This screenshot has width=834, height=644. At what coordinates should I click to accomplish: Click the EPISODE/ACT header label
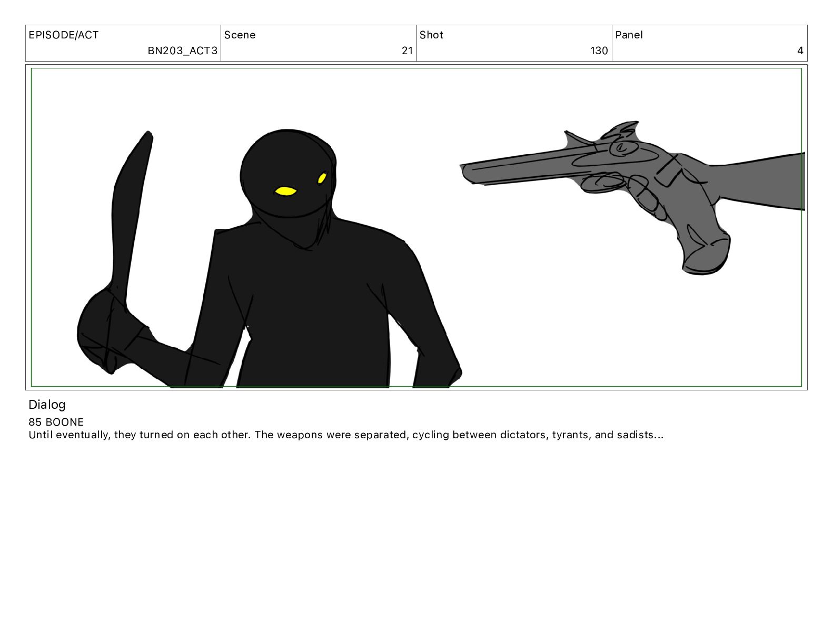(64, 35)
